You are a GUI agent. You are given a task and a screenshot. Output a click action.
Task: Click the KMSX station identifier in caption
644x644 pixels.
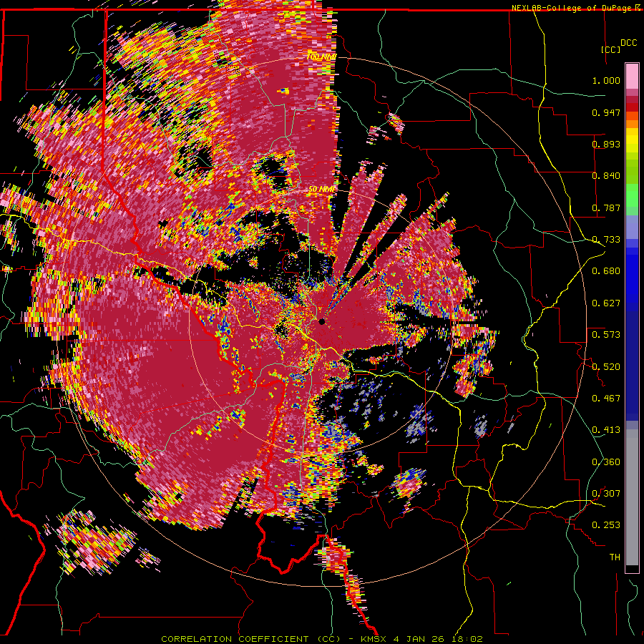[x=374, y=639]
